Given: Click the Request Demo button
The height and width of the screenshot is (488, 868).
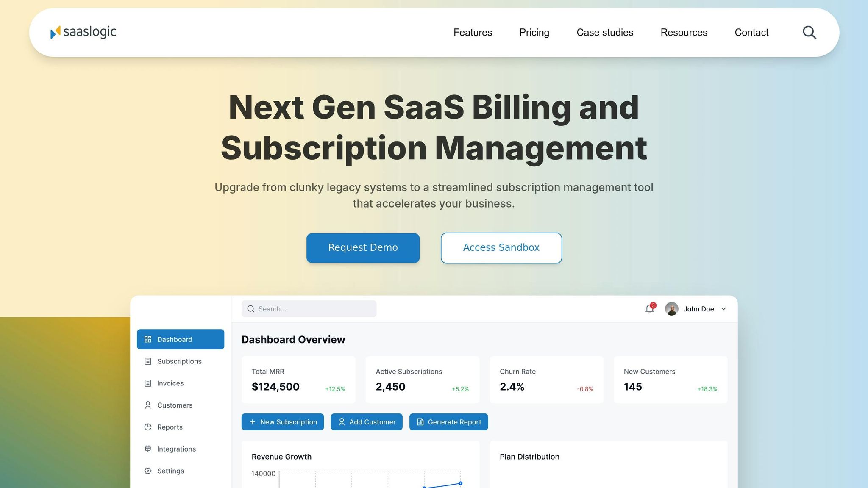Looking at the screenshot, I should pyautogui.click(x=363, y=248).
